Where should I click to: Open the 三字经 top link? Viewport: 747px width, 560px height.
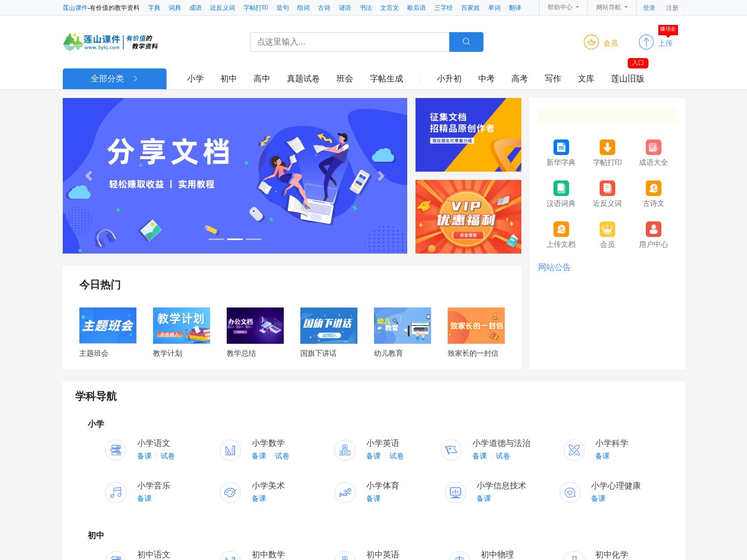click(x=444, y=8)
